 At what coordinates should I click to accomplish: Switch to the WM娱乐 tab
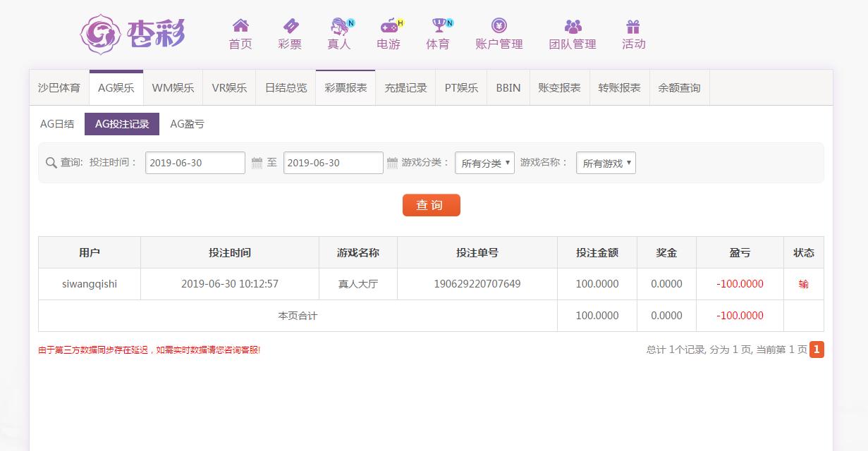pyautogui.click(x=173, y=88)
